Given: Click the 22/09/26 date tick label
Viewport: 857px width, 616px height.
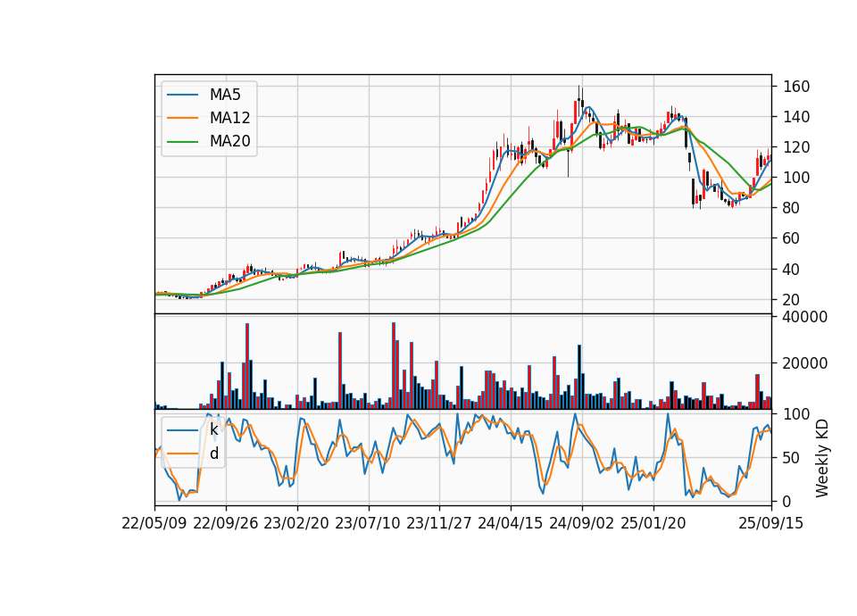Looking at the screenshot, I should click(226, 524).
